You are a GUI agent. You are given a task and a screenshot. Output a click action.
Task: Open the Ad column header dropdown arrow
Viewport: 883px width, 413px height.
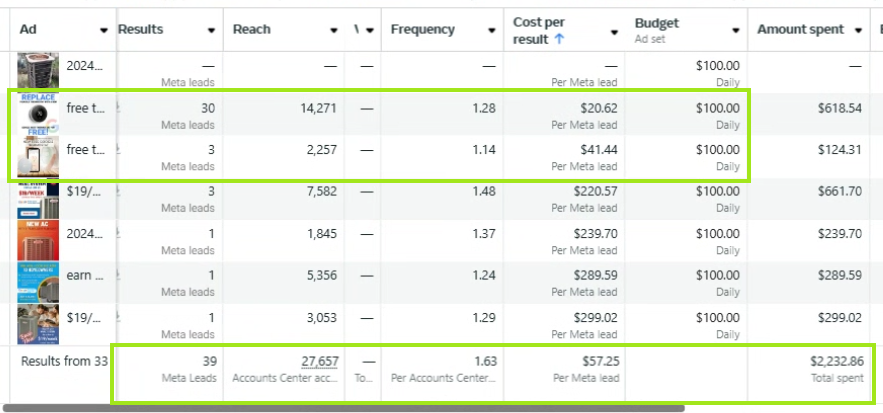[x=104, y=31]
